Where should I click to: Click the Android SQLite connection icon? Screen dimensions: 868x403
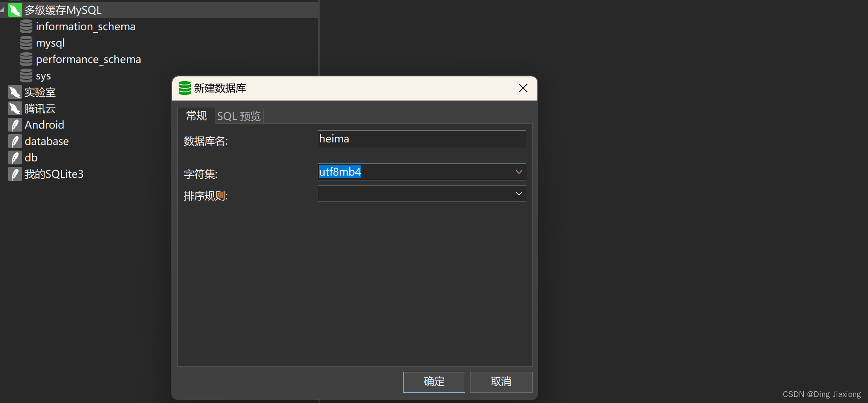point(15,125)
